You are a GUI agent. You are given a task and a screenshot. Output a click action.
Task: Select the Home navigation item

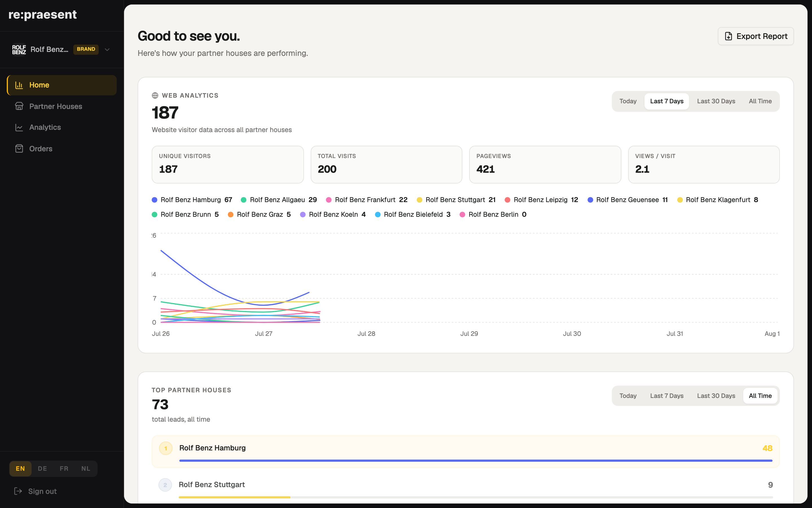62,85
